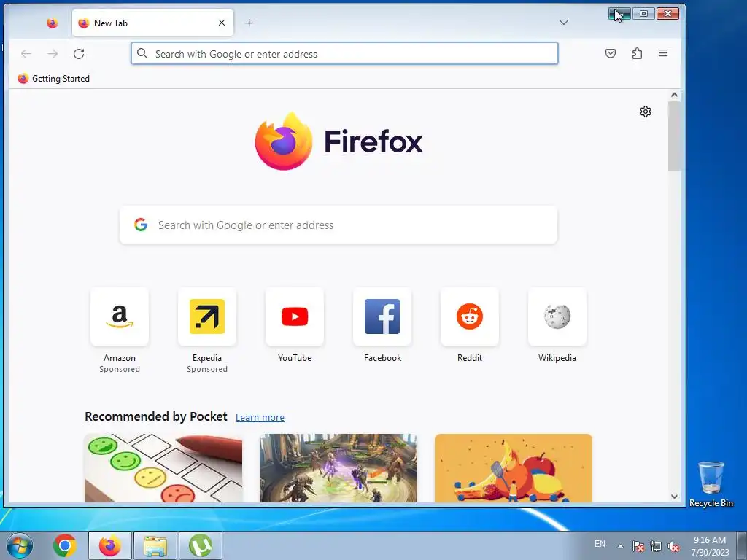Image resolution: width=747 pixels, height=560 pixels.
Task: Follow the Pocket Learn more link
Action: [x=260, y=418]
